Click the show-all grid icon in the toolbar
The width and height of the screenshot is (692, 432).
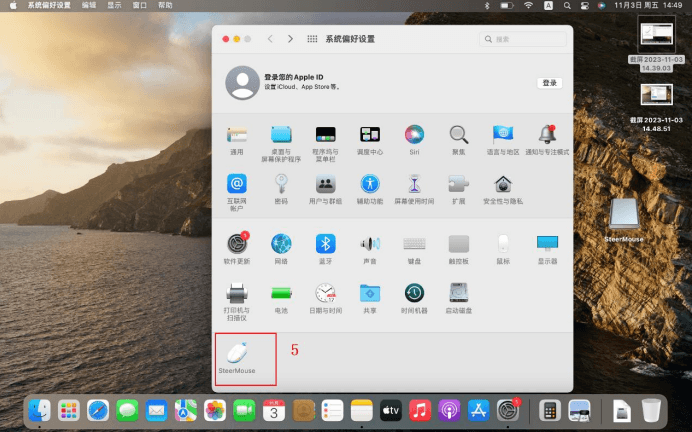click(312, 39)
